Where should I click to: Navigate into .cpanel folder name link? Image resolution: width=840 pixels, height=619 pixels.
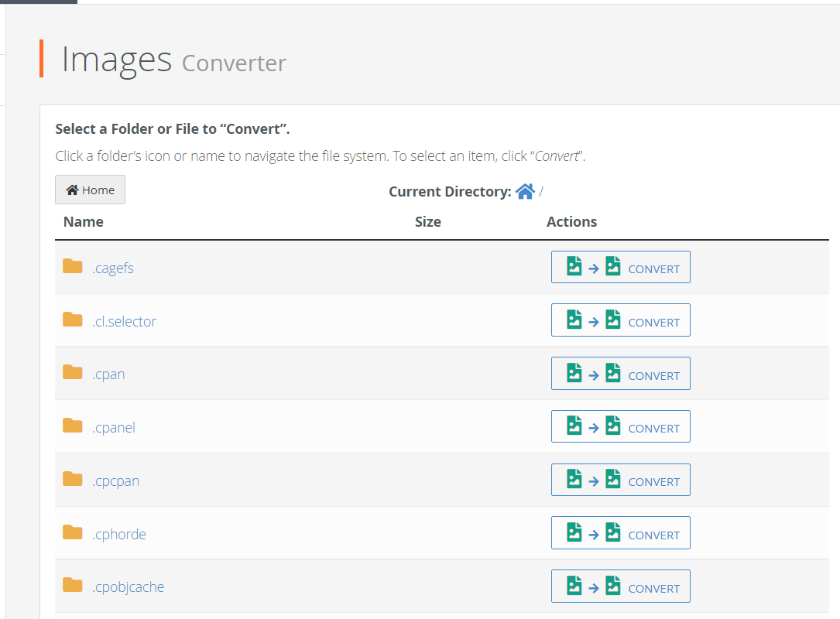(114, 428)
